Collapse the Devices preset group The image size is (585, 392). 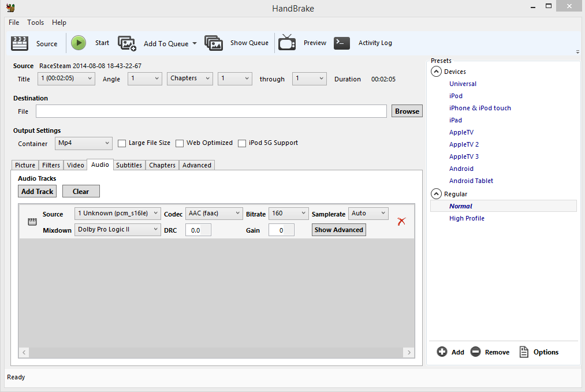[x=436, y=71]
